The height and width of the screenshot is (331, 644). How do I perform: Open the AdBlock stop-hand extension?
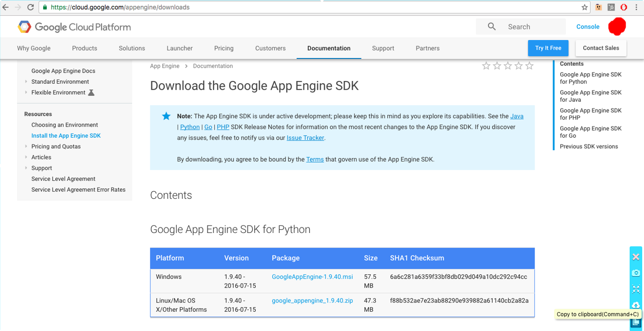coord(624,7)
